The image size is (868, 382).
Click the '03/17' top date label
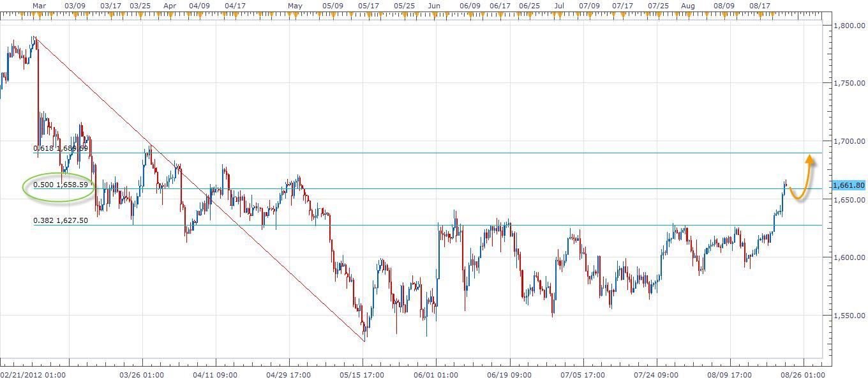pyautogui.click(x=110, y=6)
